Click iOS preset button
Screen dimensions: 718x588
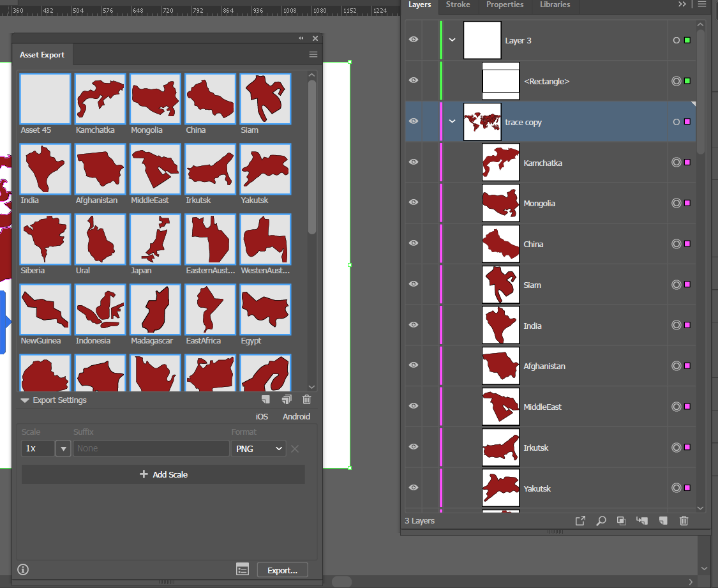(x=262, y=416)
